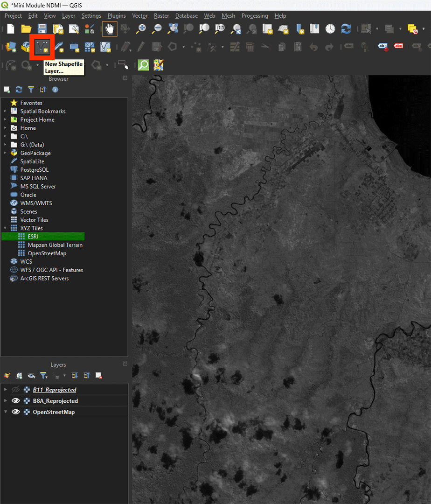Save the project with the floppy disk icon

pos(42,29)
